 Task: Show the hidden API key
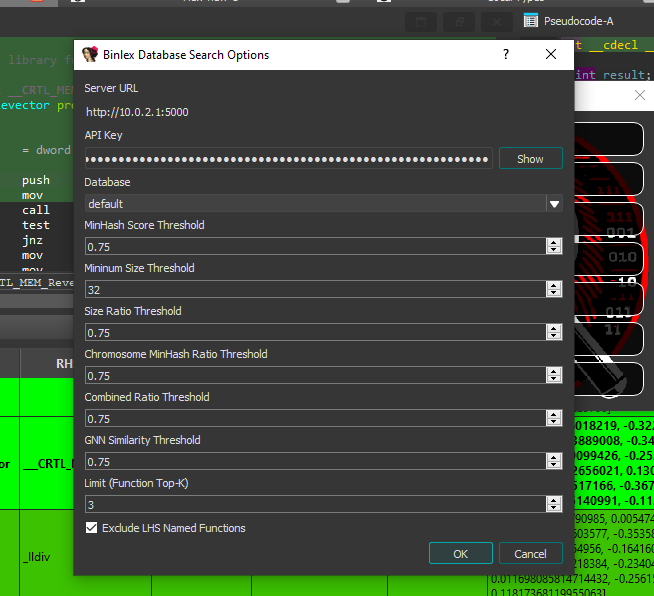point(531,159)
